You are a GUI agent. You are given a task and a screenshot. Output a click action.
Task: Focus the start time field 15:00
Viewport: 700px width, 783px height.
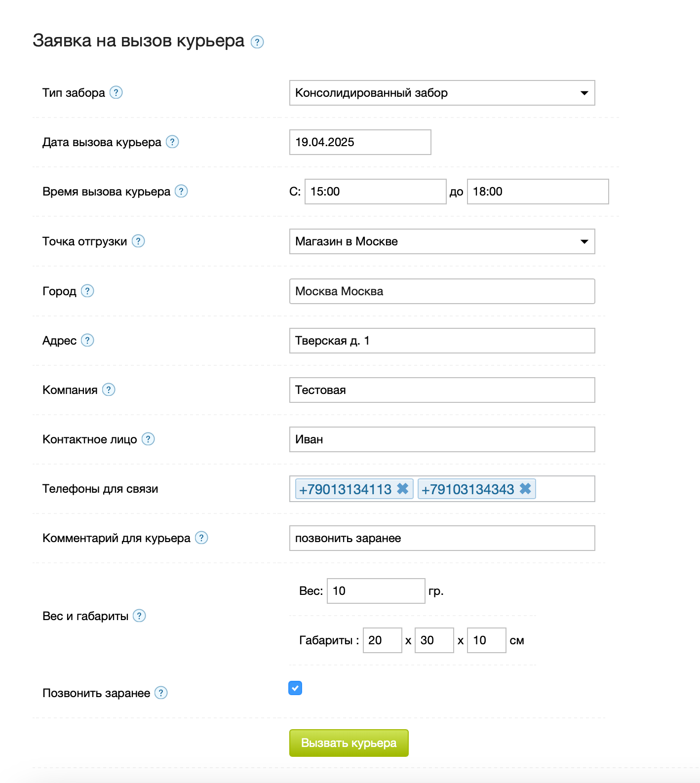point(375,192)
